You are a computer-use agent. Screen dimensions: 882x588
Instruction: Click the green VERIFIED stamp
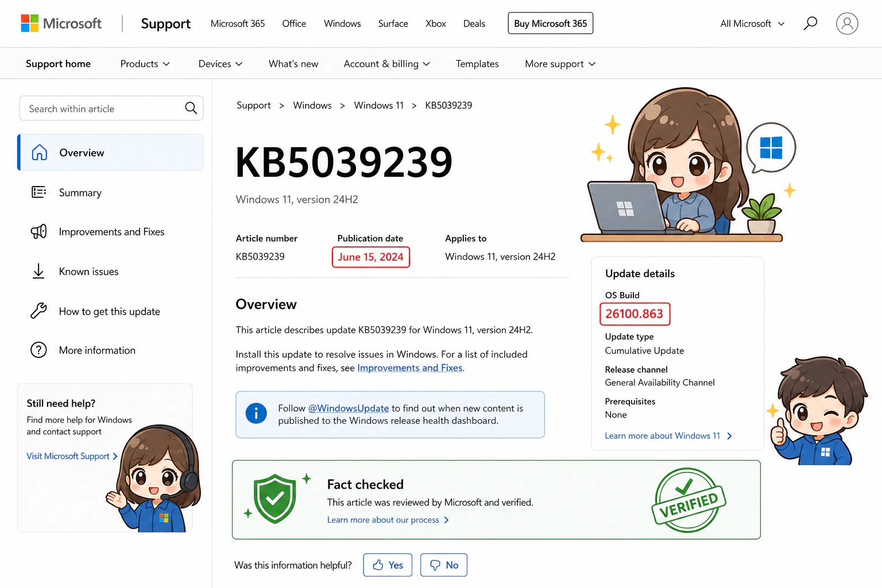pyautogui.click(x=688, y=500)
